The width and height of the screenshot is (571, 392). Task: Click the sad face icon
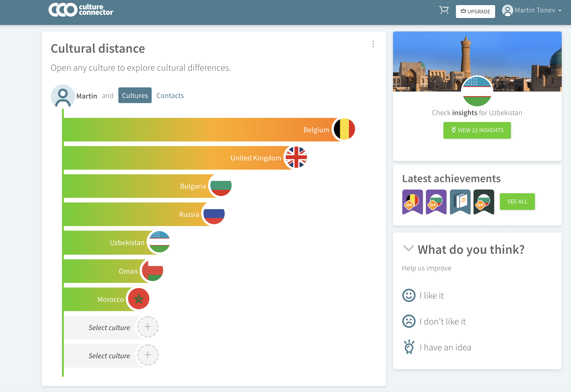pos(409,321)
